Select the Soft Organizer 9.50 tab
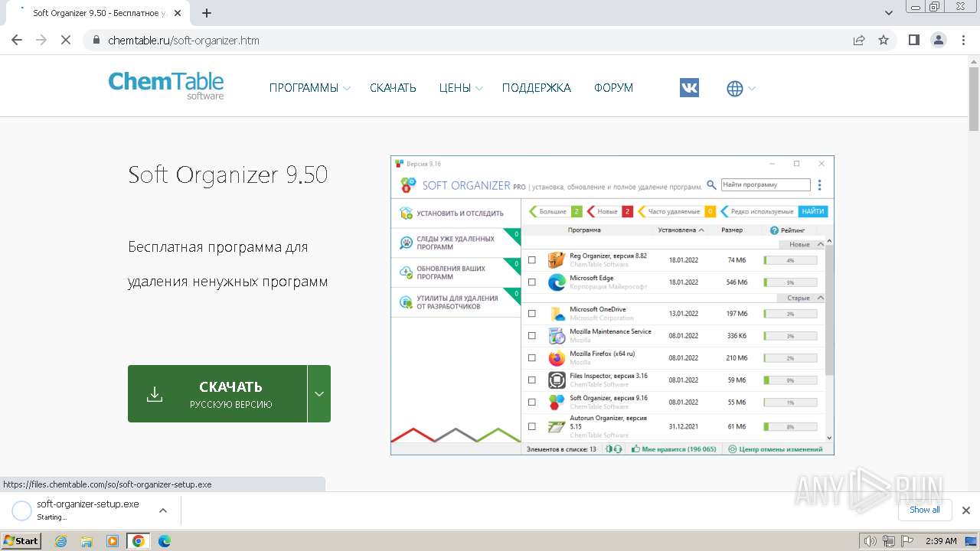This screenshot has height=551, width=980. tap(100, 13)
